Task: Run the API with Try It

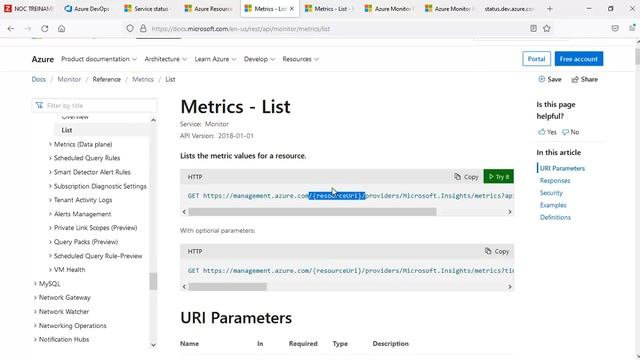Action: click(x=498, y=177)
